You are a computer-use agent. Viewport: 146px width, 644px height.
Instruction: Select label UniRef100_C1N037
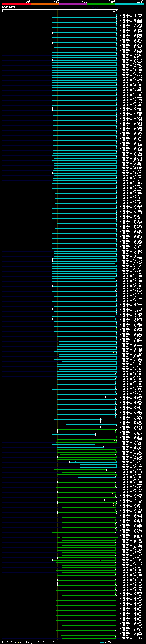point(131,457)
